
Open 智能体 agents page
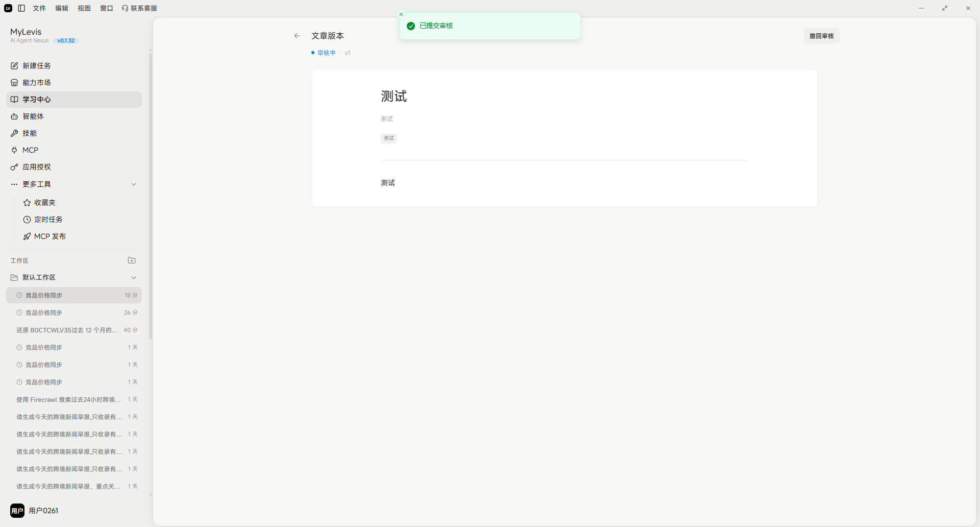click(x=74, y=116)
